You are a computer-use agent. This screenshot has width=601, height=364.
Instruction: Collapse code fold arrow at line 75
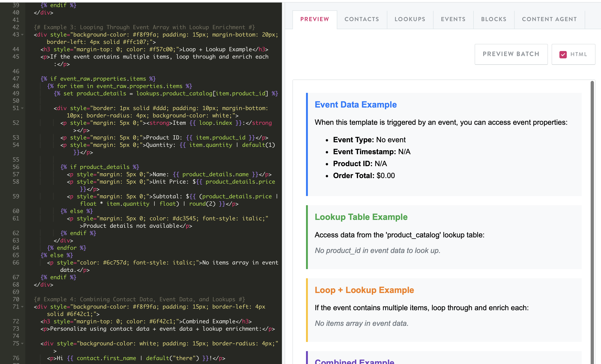point(23,344)
